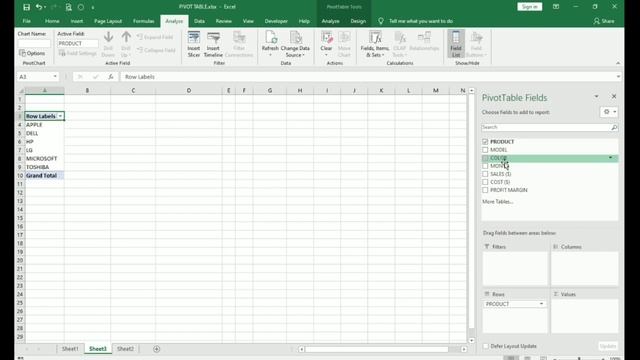Image resolution: width=640 pixels, height=360 pixels.
Task: Open the COLOR field dropdown arrow
Action: (611, 158)
